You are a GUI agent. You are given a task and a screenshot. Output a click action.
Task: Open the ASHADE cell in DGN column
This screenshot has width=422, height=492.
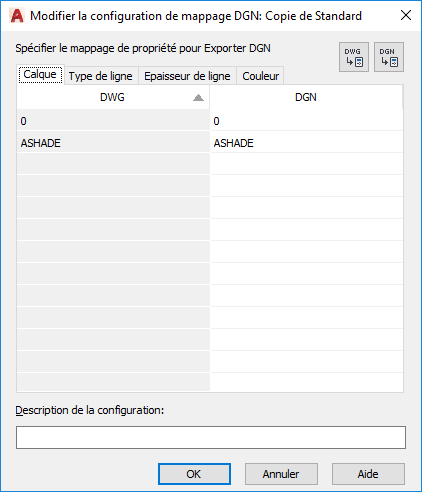click(x=306, y=143)
